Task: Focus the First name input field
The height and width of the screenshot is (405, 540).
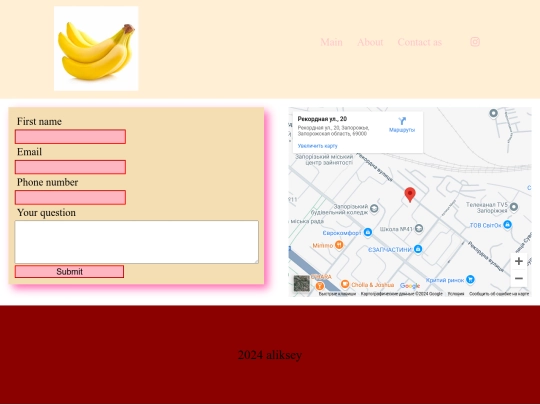Action: (x=70, y=137)
